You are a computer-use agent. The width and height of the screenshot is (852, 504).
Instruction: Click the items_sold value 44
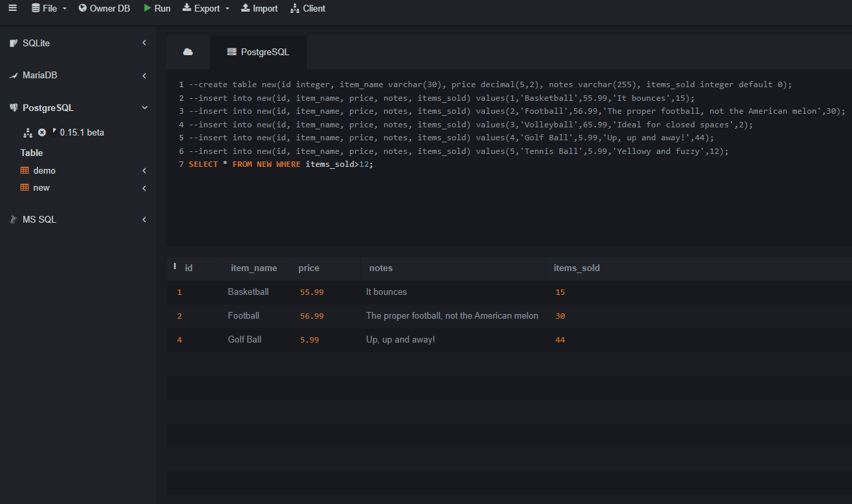[561, 340]
